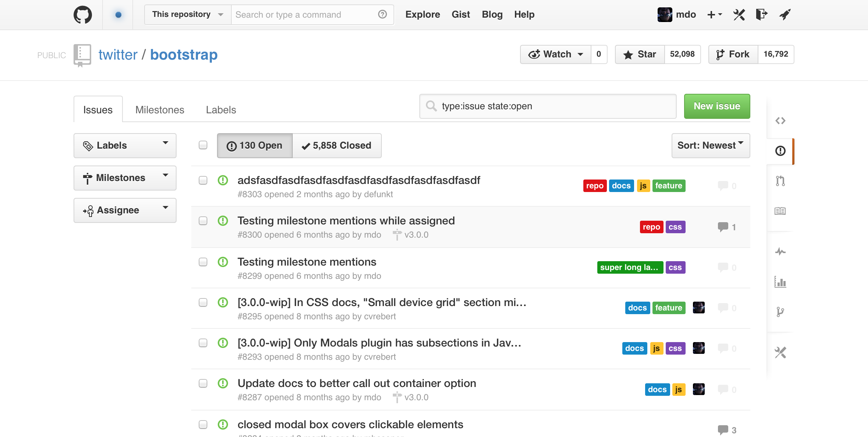Open the Code sidebar icon

pos(780,121)
